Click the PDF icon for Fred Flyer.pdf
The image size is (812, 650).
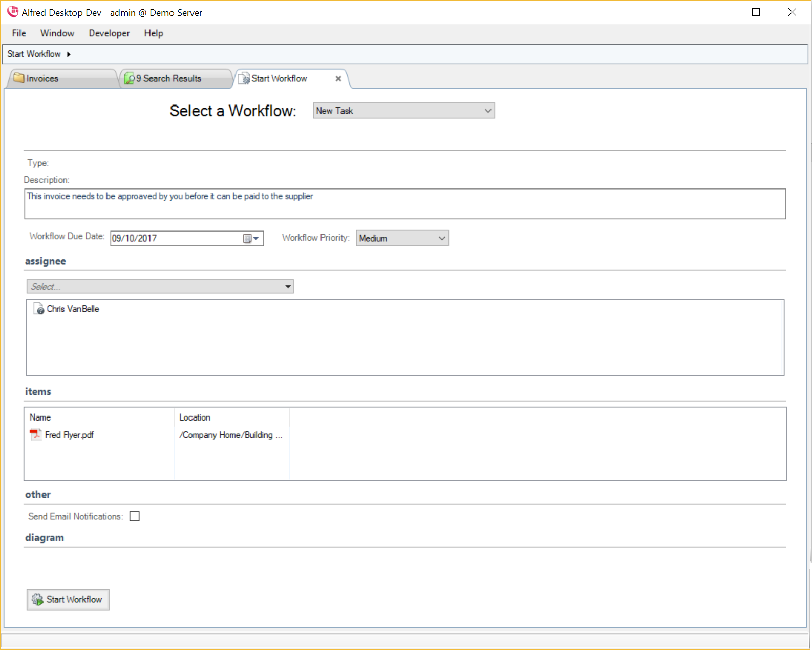click(x=35, y=435)
